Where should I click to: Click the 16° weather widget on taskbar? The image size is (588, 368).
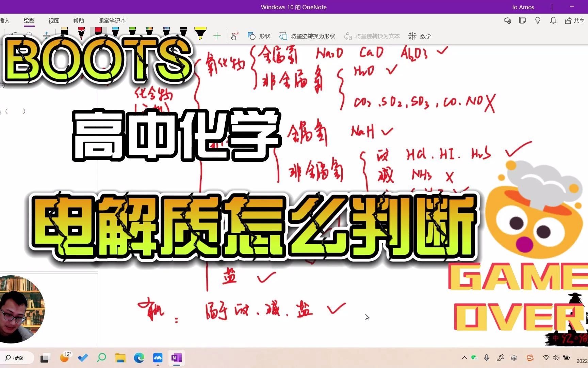pos(65,358)
